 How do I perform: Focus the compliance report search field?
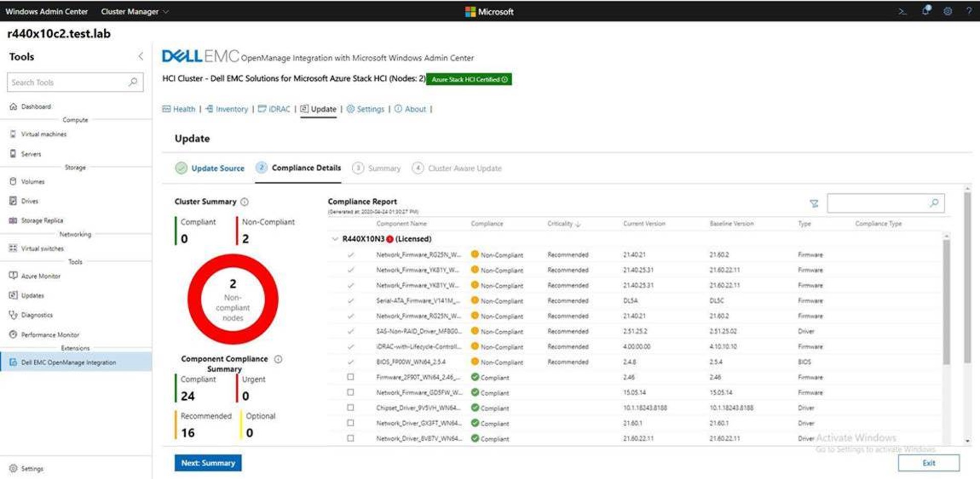885,203
